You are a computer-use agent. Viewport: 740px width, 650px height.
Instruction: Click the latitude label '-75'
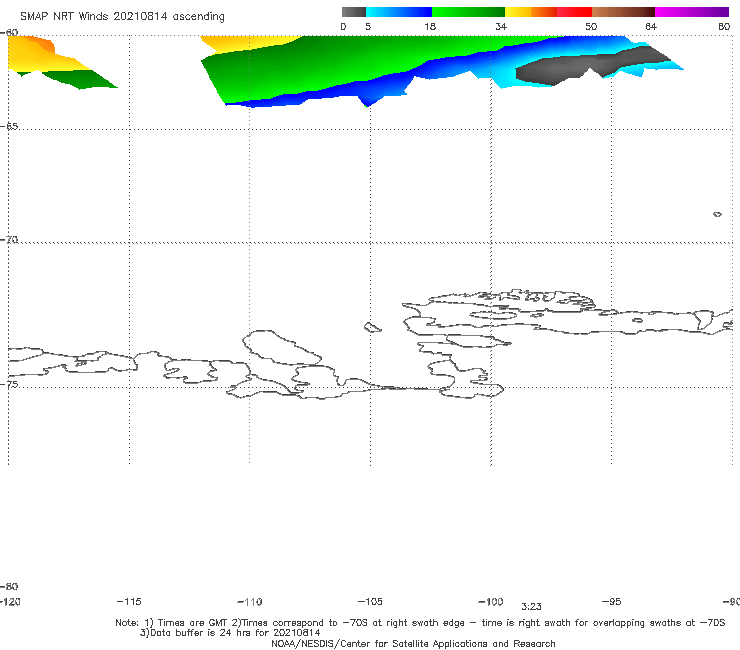point(9,384)
